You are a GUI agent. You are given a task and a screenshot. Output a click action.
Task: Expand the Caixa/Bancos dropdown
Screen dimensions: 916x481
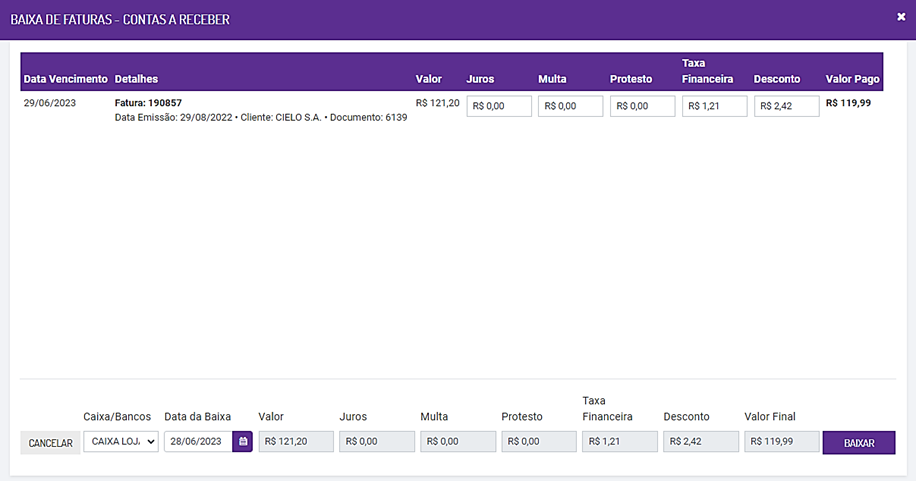coord(121,442)
